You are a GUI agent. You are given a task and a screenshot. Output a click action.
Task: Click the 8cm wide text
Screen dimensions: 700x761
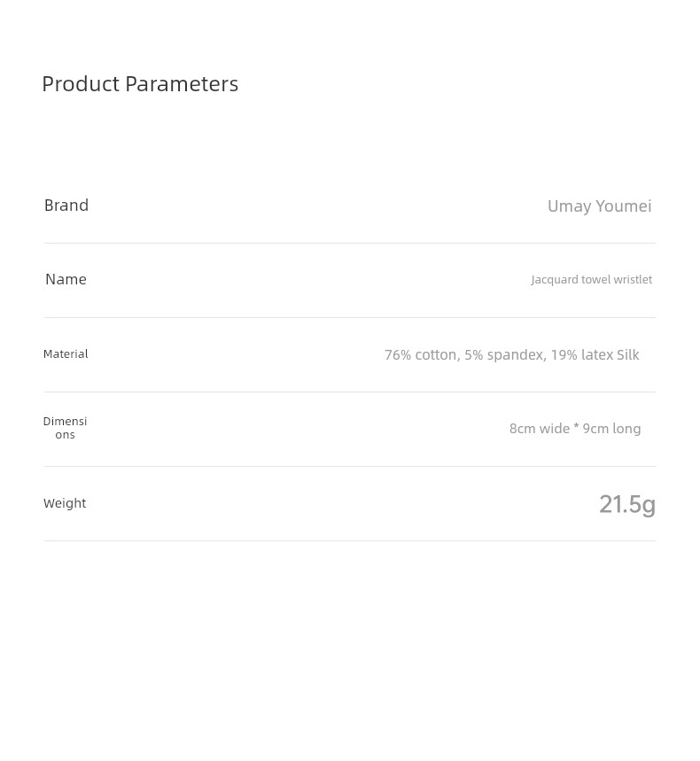tap(540, 429)
